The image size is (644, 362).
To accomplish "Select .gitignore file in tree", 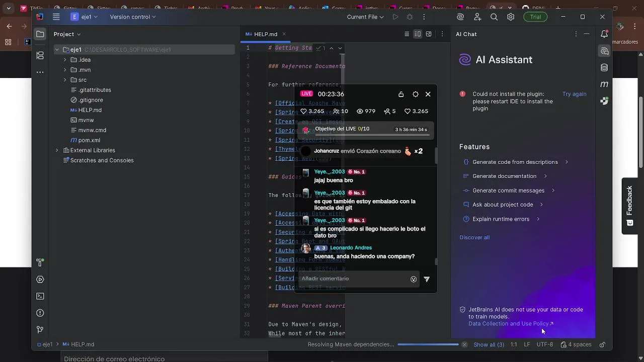I will click(87, 100).
